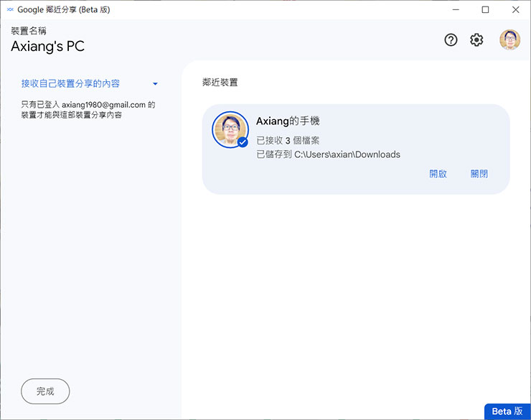Screen dimensions: 531x420
Task: Click the blue verified checkmark badge on avatar
Action: (x=243, y=142)
